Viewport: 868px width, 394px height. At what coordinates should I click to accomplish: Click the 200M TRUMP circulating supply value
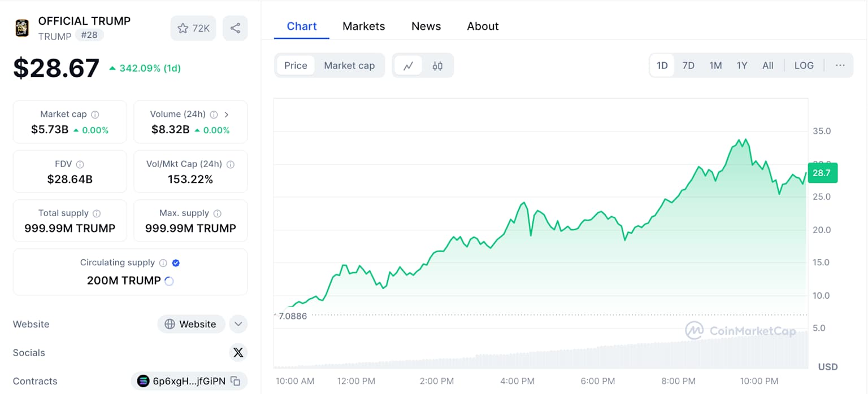point(124,281)
